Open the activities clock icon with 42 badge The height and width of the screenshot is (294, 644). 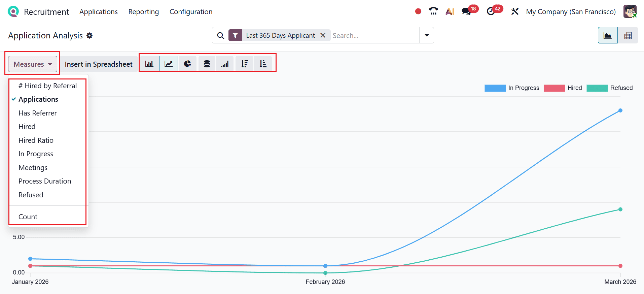pyautogui.click(x=491, y=11)
